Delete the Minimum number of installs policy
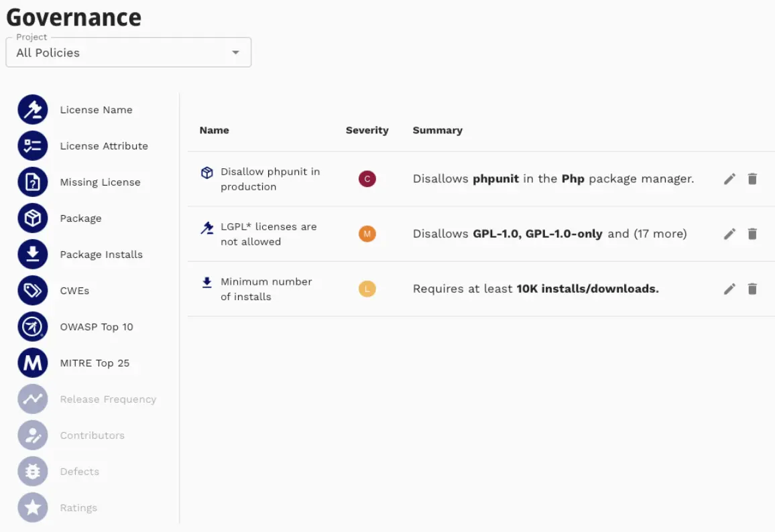Viewport: 775px width, 532px height. 752,289
